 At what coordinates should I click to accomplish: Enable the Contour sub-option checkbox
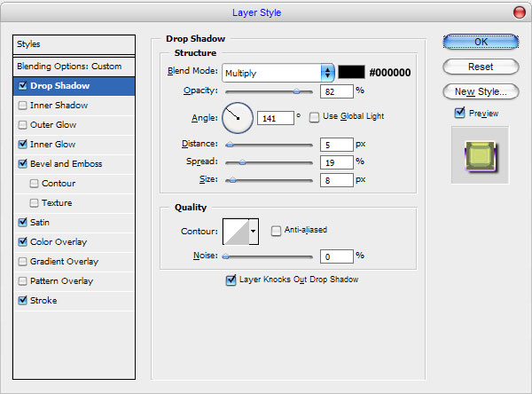click(34, 184)
